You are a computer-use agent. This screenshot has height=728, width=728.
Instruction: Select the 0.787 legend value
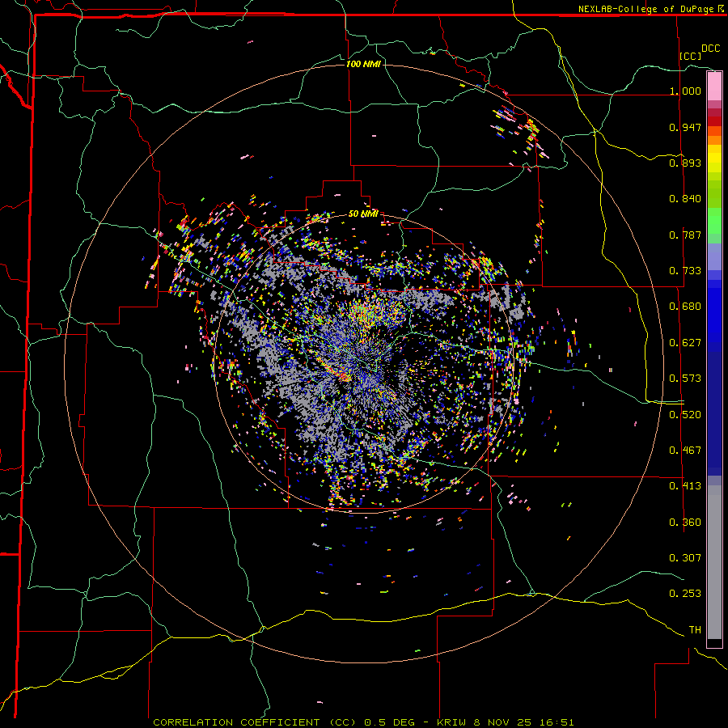click(x=685, y=235)
